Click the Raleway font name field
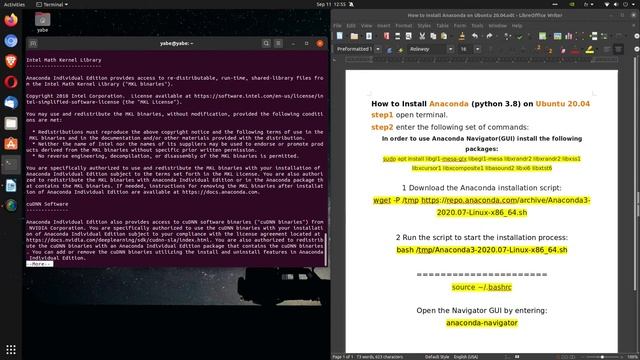 point(427,49)
